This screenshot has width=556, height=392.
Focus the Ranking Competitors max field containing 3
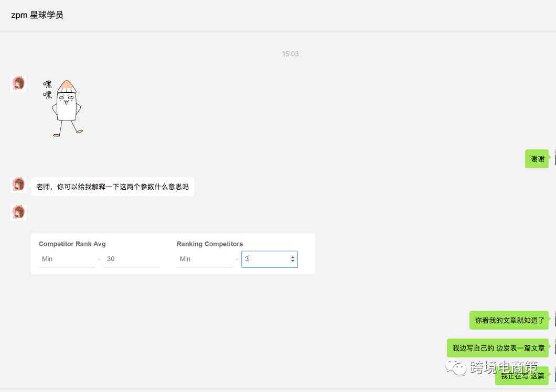click(265, 259)
